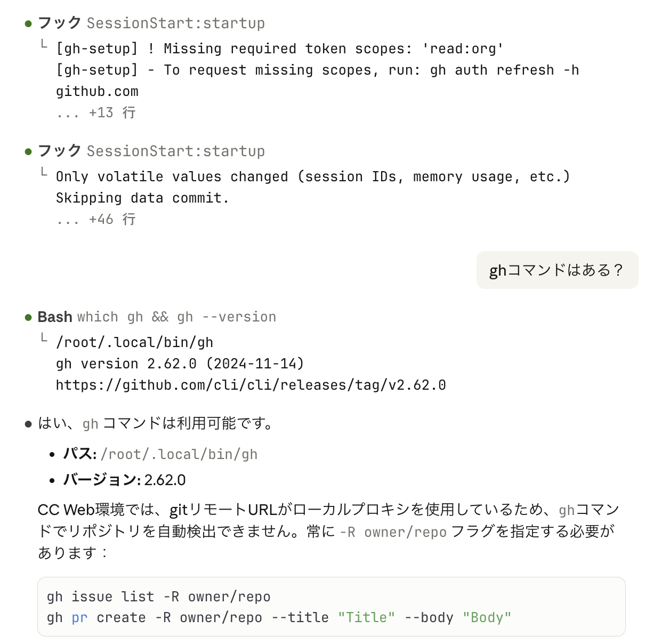
Task: Click the green "Title" string in the code block
Action: point(367,618)
